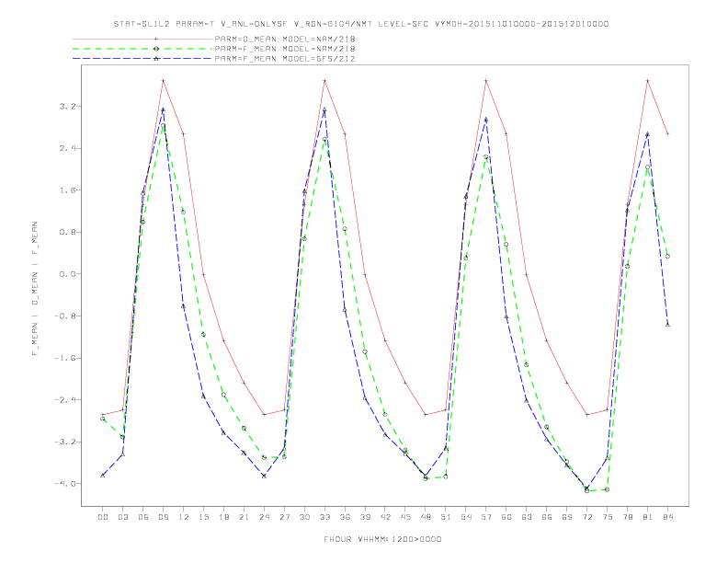Click x-axis tick label 12

[x=184, y=517]
